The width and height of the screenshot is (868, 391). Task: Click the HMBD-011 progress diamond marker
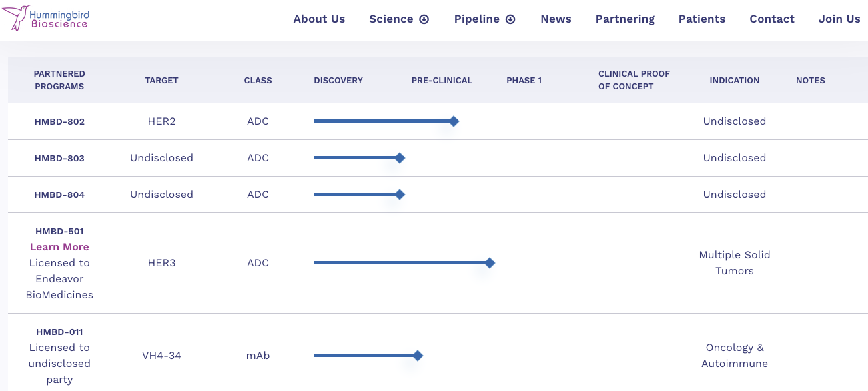pyautogui.click(x=418, y=356)
